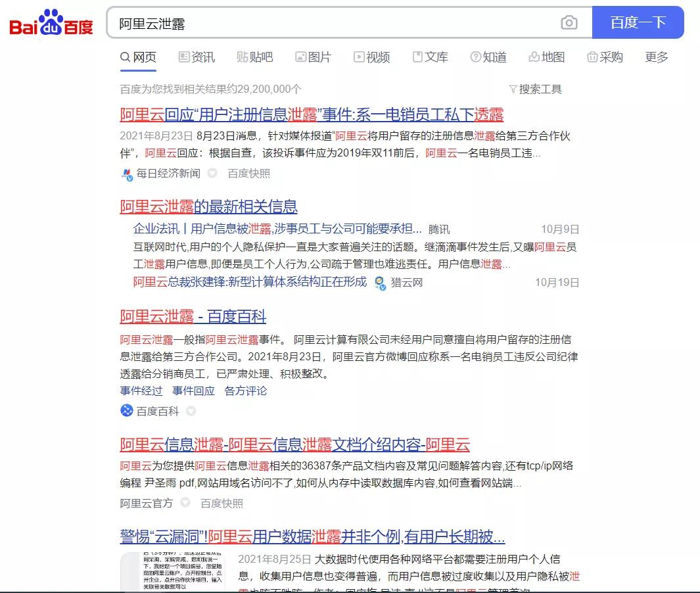This screenshot has width=700, height=593.
Task: Click the 腾讯 source label
Action: (x=439, y=229)
